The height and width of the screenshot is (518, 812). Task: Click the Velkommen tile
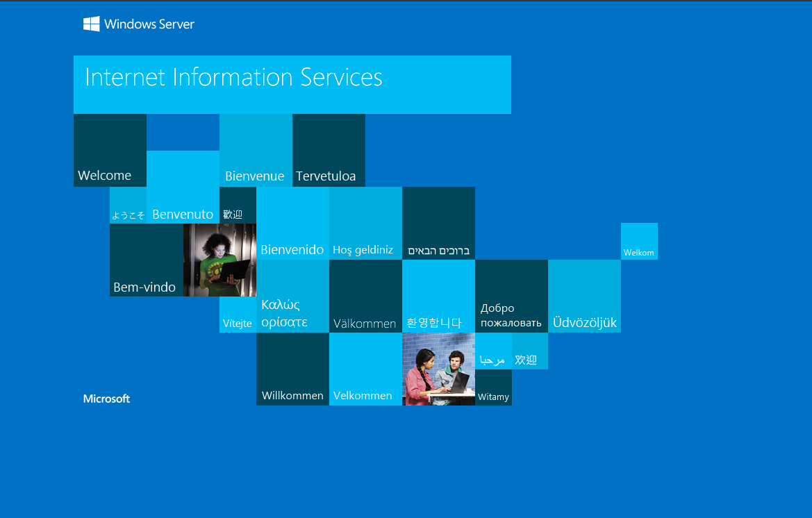pyautogui.click(x=365, y=369)
